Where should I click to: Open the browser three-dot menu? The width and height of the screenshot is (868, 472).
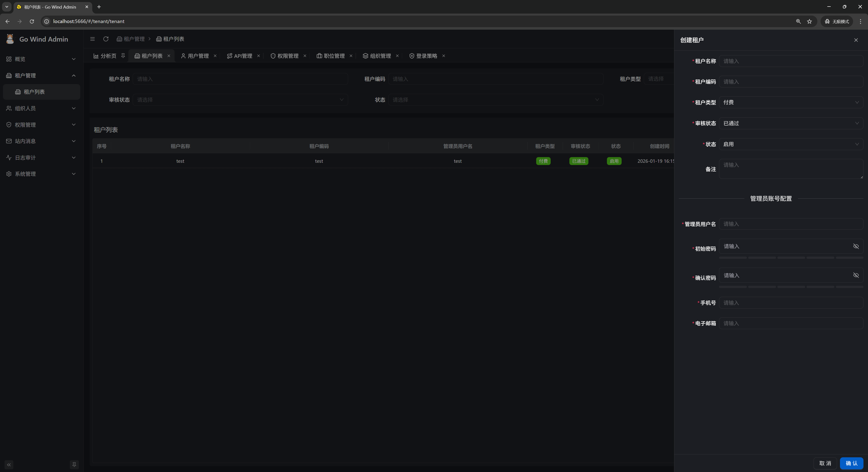tap(861, 21)
